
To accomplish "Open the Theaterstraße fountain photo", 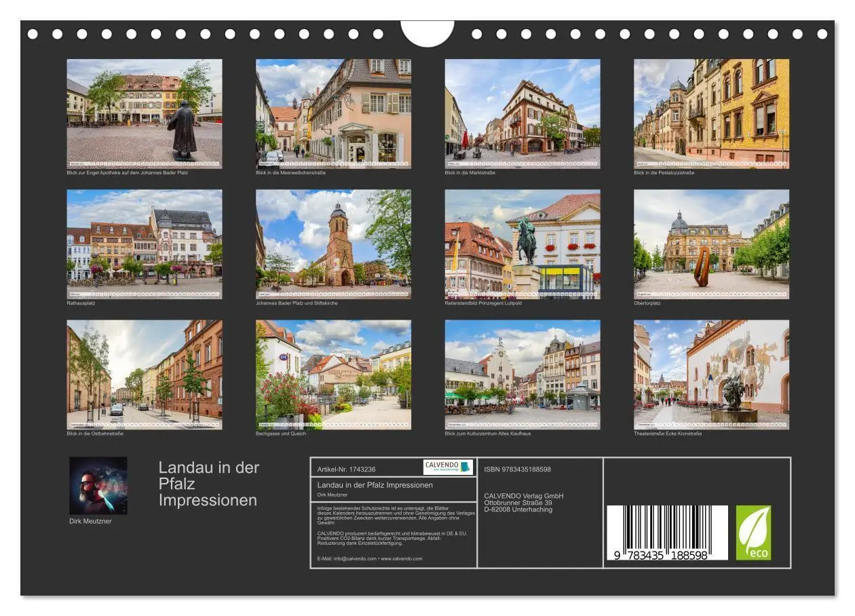I will 712,375.
